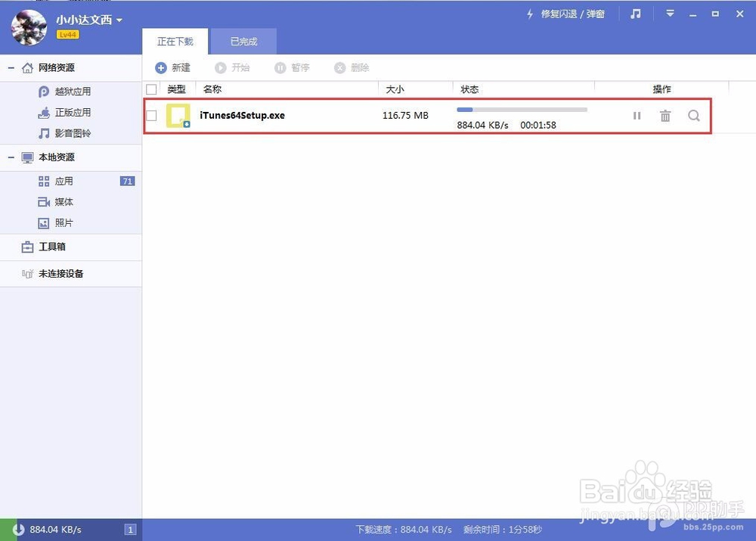Click the iTunes64Setup.exe download progress bar
Image resolution: width=756 pixels, height=541 pixels.
click(x=521, y=109)
